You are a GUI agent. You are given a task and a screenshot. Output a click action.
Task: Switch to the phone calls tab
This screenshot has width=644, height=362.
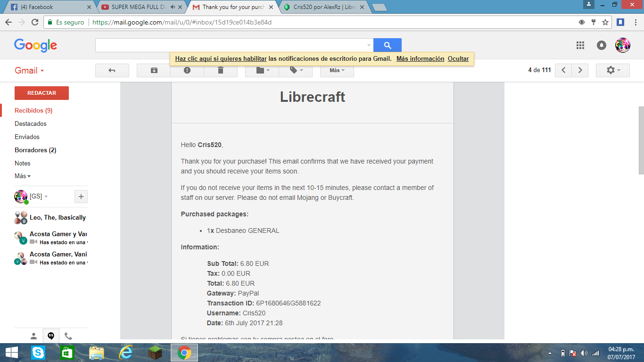pyautogui.click(x=68, y=336)
